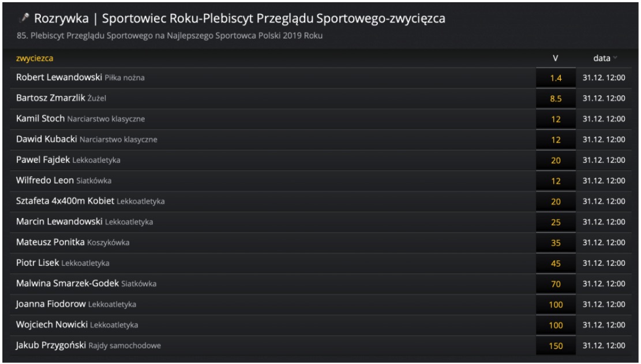
Task: Click the date for Bartosz Zmarzlik row
Action: 604,99
